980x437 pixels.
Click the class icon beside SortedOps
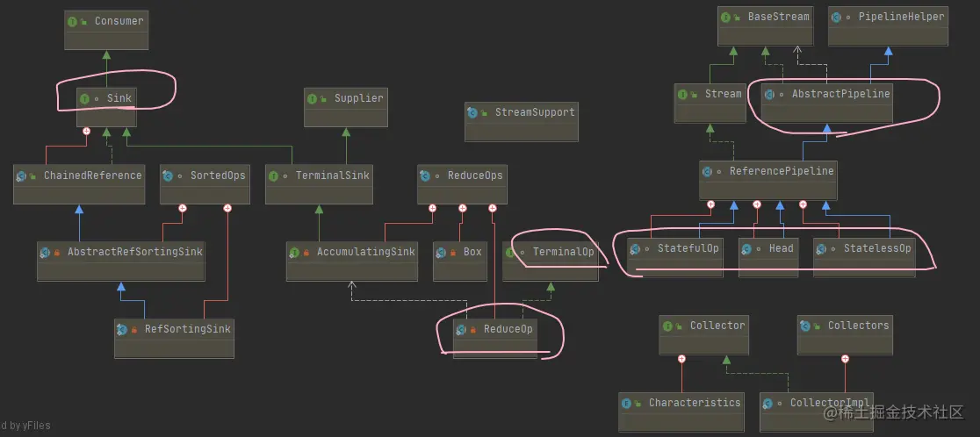pyautogui.click(x=168, y=176)
